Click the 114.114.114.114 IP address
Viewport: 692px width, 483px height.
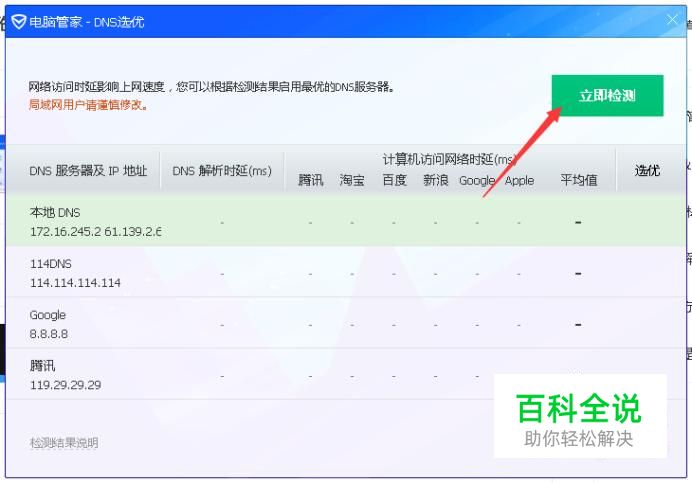(x=75, y=283)
